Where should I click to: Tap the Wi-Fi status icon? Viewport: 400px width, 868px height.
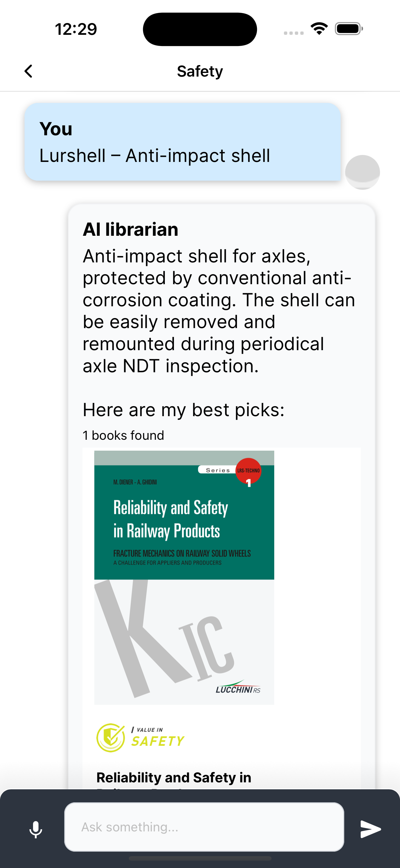tap(319, 29)
